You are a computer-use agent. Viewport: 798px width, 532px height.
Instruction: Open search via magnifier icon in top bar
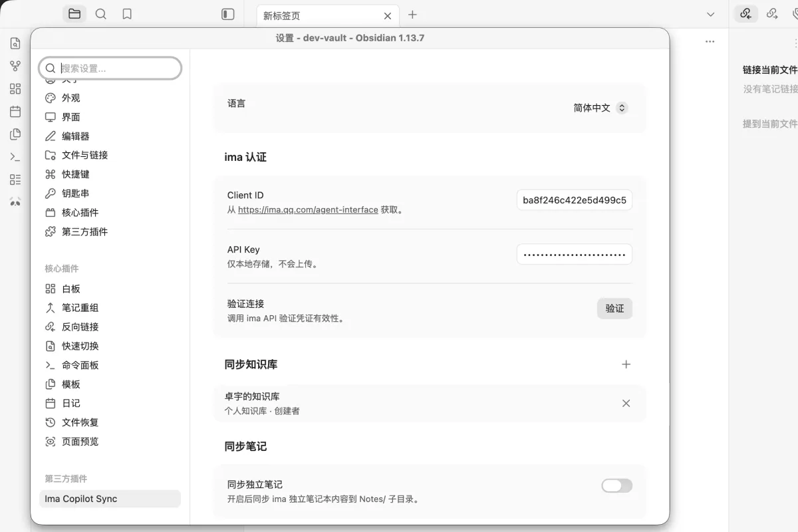pos(101,14)
